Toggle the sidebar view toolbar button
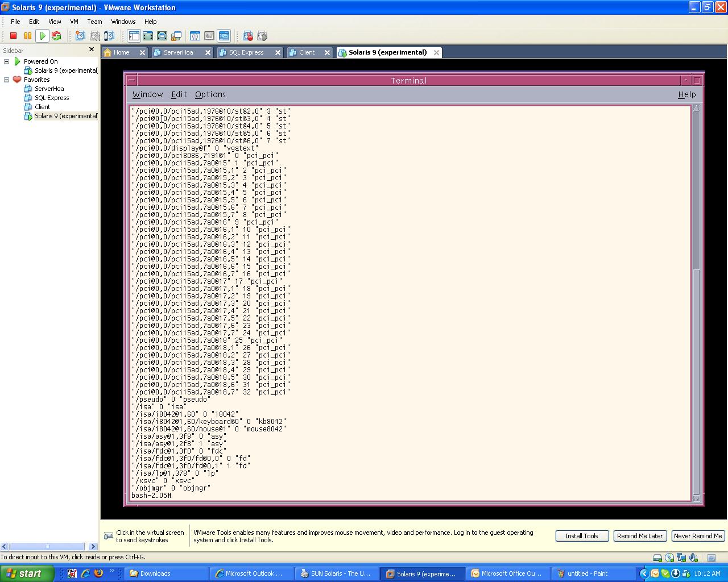This screenshot has height=582, width=728. pos(134,36)
